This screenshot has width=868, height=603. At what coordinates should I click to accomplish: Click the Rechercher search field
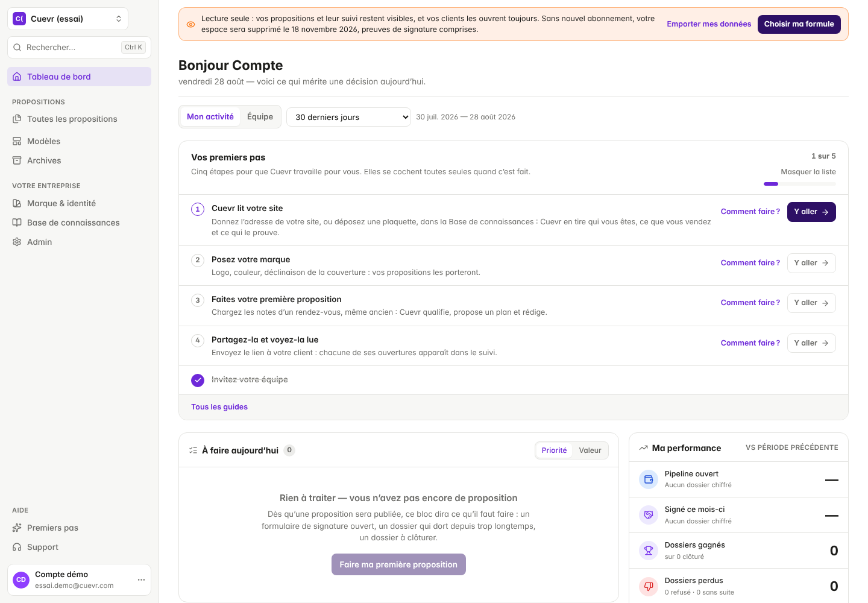coord(79,47)
